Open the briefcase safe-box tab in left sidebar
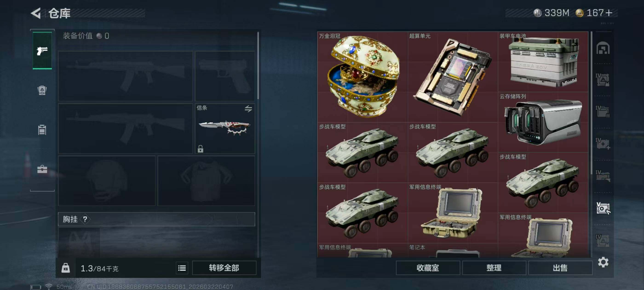The width and height of the screenshot is (644, 290). click(42, 169)
